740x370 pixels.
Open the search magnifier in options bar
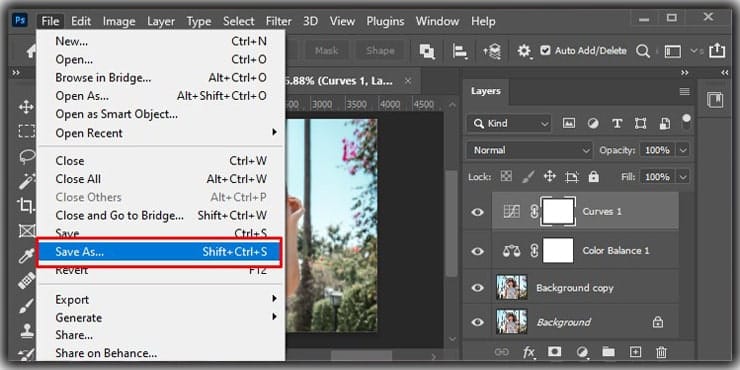tap(643, 51)
